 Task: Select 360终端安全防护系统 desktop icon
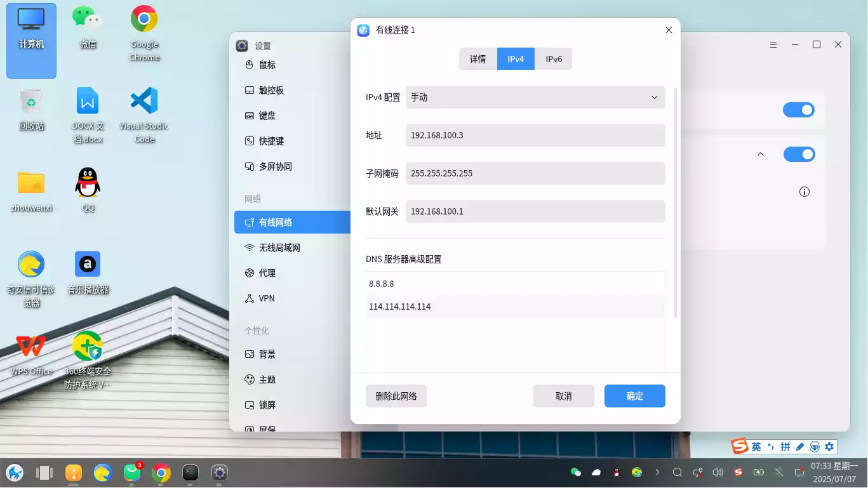88,360
